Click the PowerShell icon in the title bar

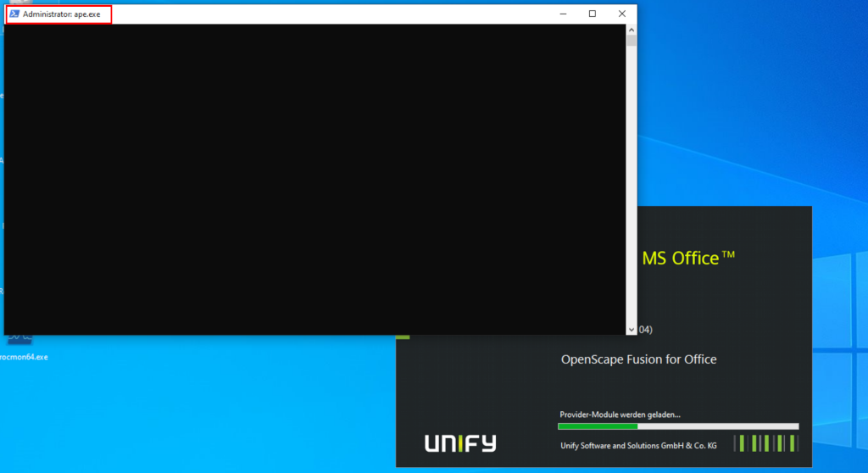(x=14, y=14)
